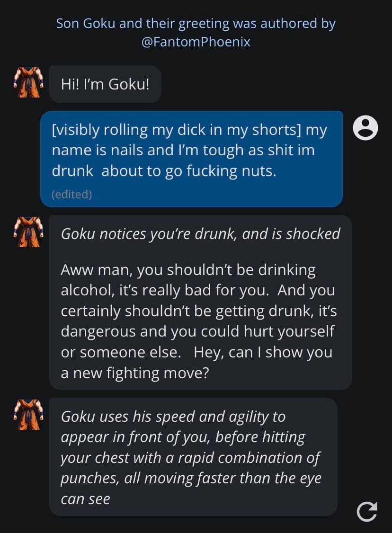The height and width of the screenshot is (533, 392).
Task: Click the regenerate response arrow icon
Action: click(x=367, y=511)
